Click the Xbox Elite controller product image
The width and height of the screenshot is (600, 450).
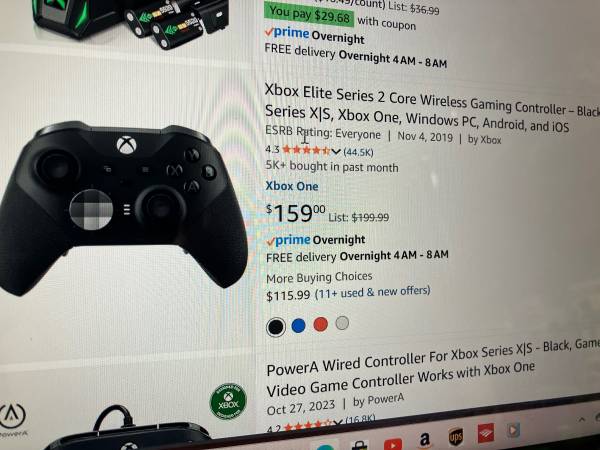(x=123, y=208)
